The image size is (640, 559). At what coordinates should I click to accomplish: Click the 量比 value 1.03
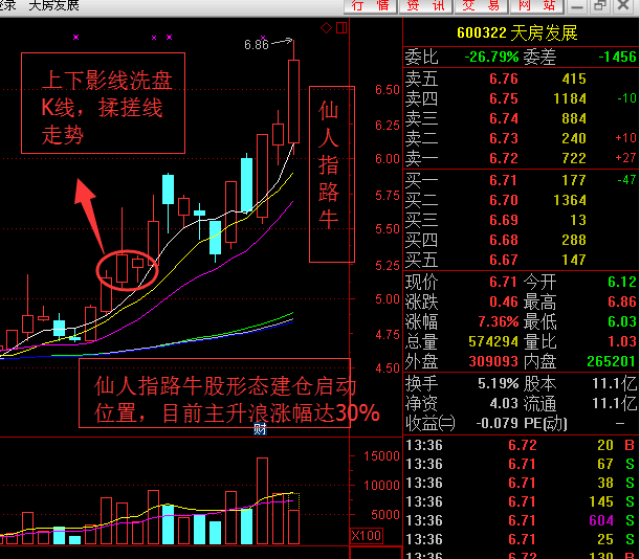click(622, 341)
